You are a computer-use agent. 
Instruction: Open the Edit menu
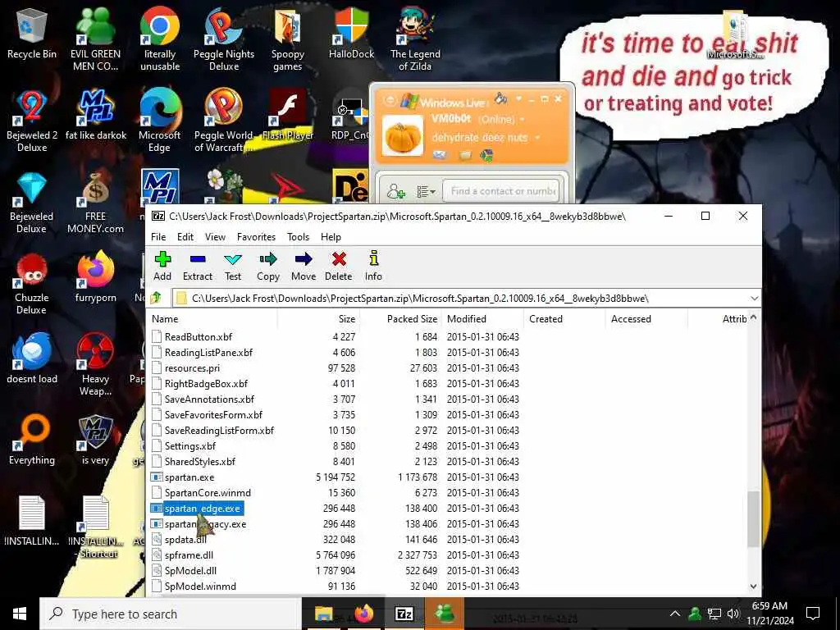(185, 237)
